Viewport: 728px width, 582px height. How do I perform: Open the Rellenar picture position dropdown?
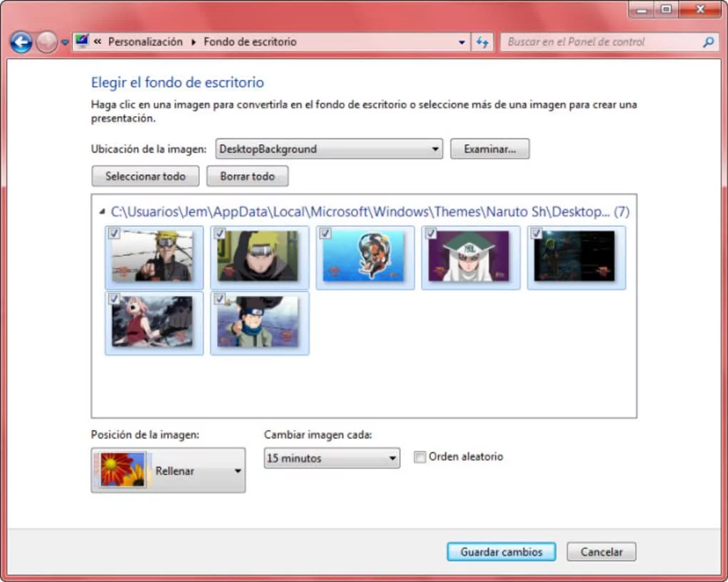pyautogui.click(x=168, y=470)
